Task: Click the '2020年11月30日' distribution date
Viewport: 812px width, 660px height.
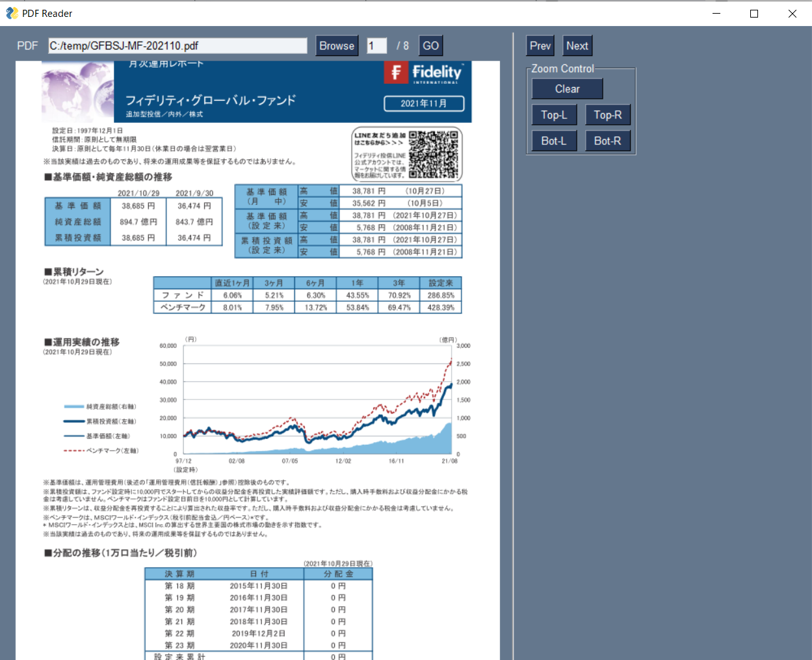Action: [259, 646]
